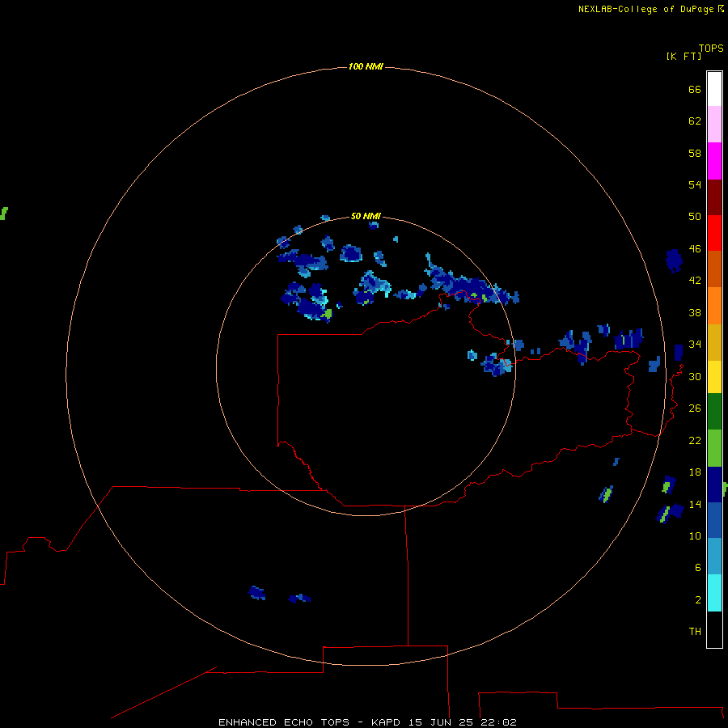Click the legend value 10
728x728 pixels.
(x=695, y=535)
